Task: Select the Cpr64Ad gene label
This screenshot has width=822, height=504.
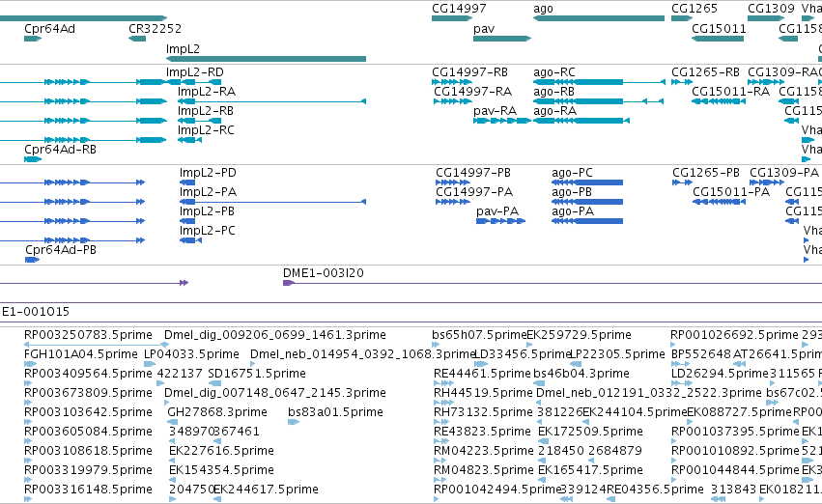Action: click(x=50, y=28)
